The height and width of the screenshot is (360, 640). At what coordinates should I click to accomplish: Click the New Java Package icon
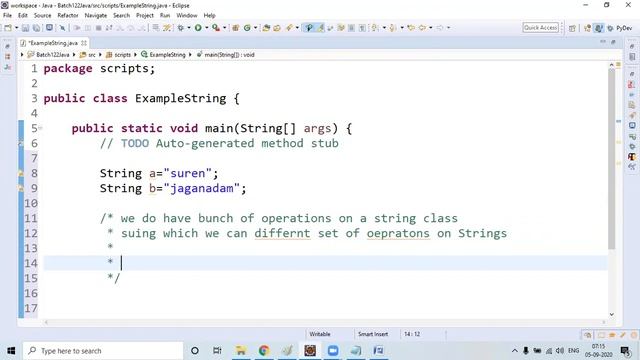pos(236,28)
